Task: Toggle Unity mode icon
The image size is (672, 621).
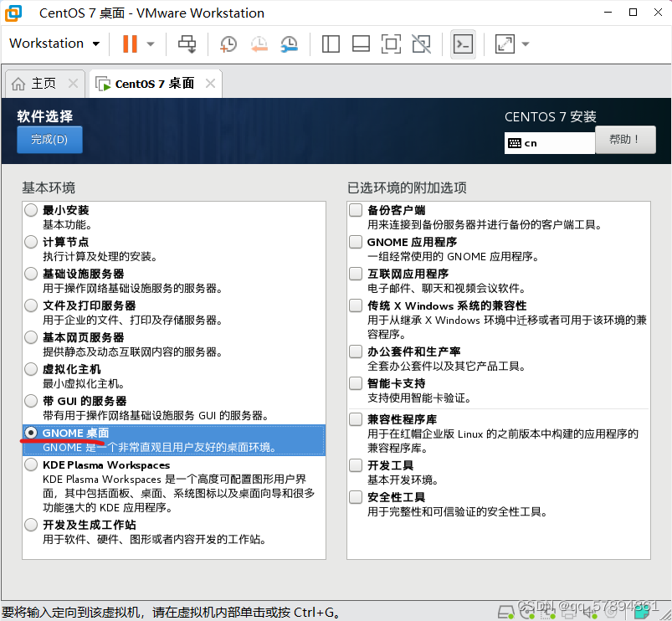Action: pyautogui.click(x=421, y=44)
